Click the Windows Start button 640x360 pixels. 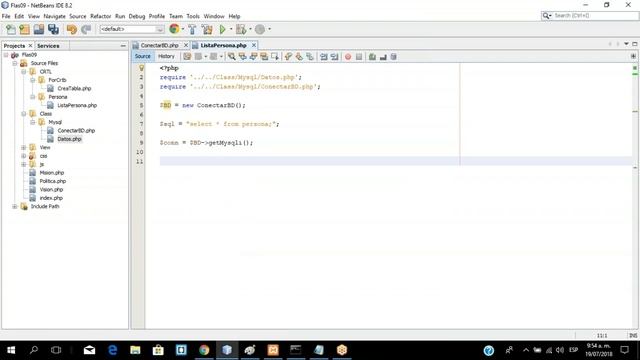click(11, 350)
